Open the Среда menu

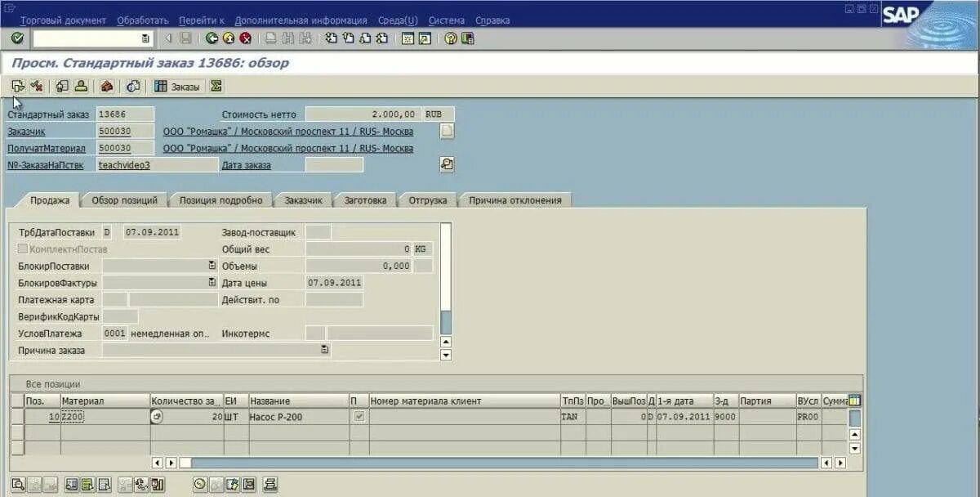click(398, 20)
